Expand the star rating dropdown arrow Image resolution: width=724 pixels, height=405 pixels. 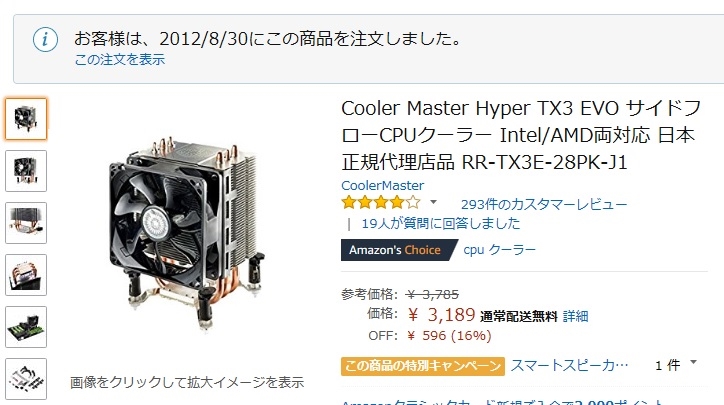[433, 202]
